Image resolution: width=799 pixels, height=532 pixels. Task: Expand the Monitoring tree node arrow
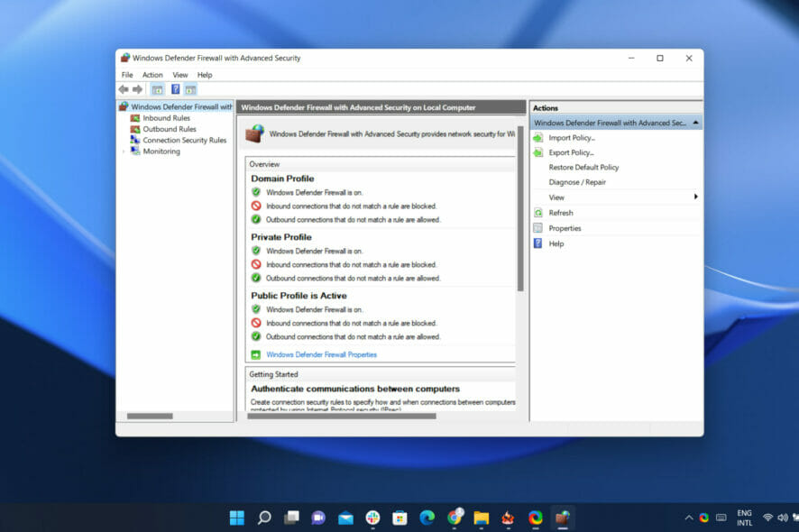(x=124, y=151)
